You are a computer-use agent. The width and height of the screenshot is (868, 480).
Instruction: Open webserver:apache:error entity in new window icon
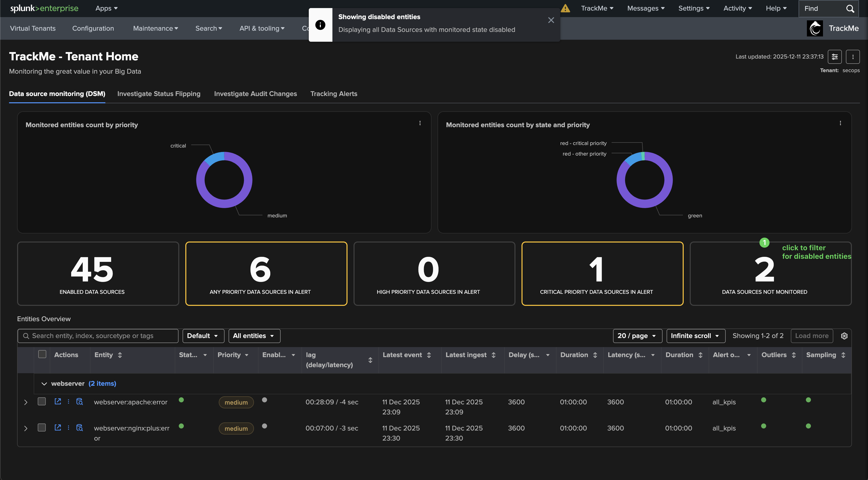[58, 401]
